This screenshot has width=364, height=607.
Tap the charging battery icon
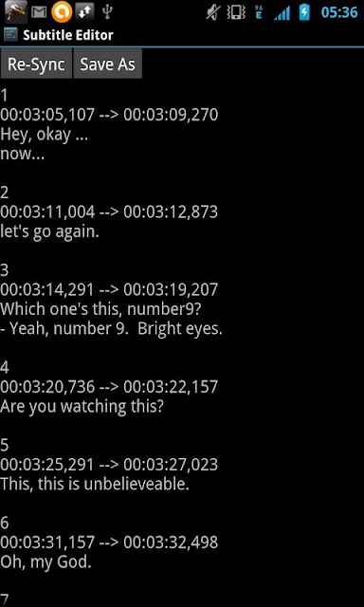tap(304, 12)
